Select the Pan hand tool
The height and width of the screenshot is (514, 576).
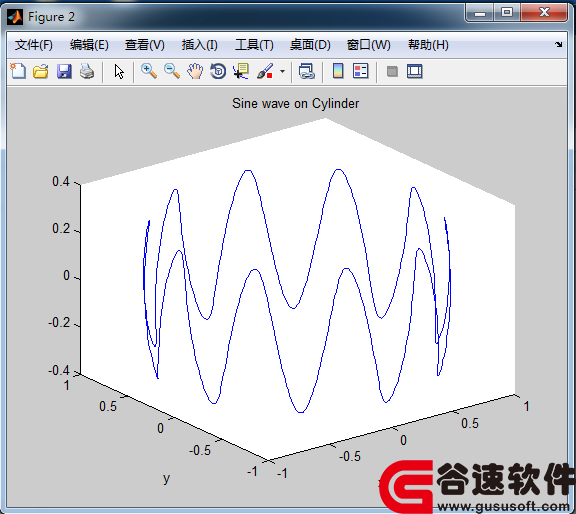tap(195, 71)
